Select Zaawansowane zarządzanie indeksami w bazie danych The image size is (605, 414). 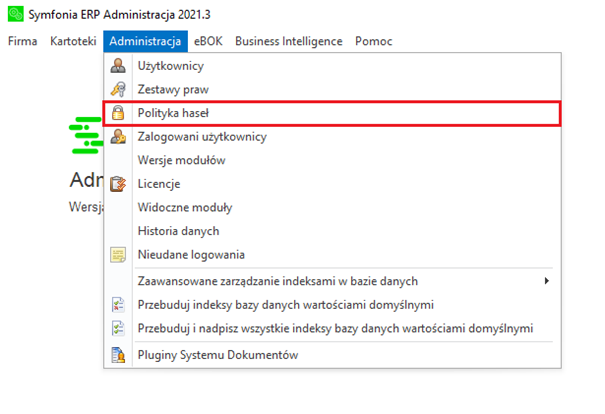[332, 281]
